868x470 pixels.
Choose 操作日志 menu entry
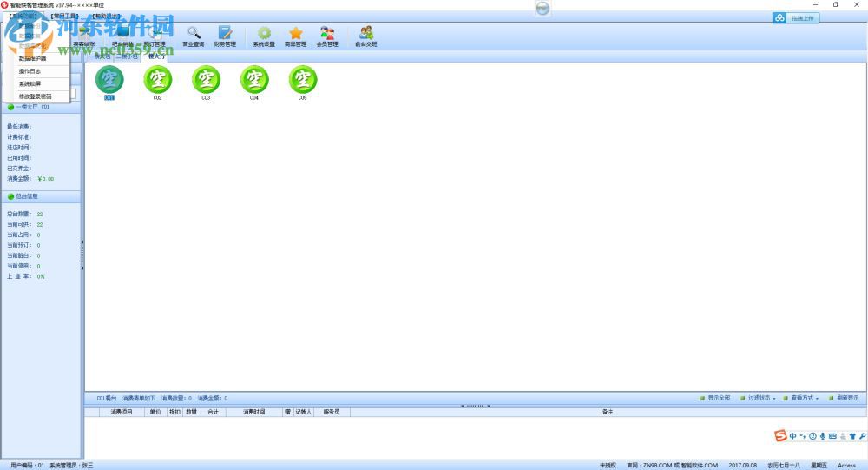pos(36,71)
